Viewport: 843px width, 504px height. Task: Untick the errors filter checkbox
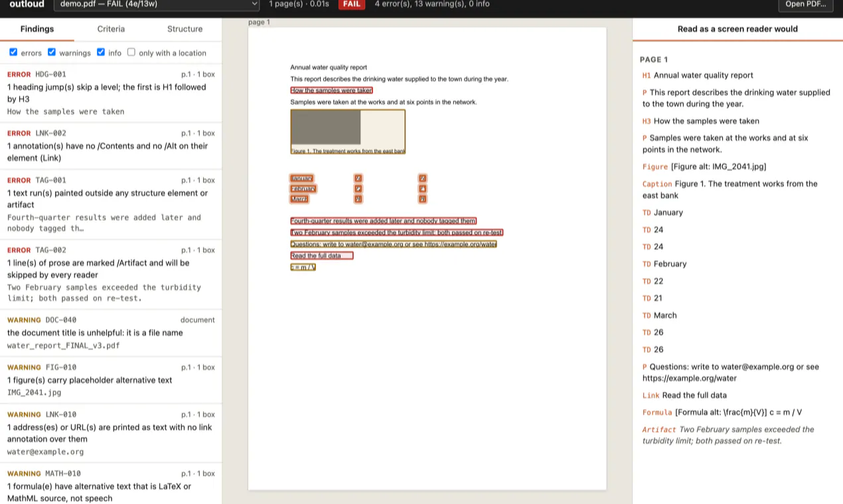click(x=13, y=52)
